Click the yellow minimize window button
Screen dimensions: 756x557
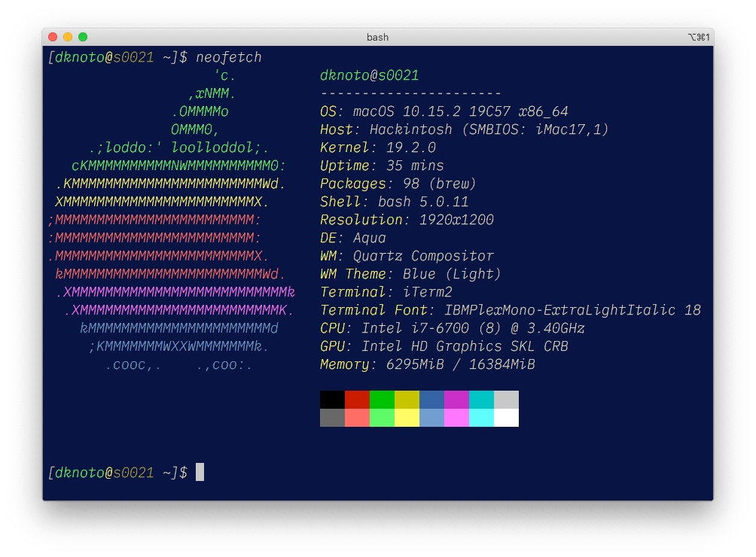[68, 37]
